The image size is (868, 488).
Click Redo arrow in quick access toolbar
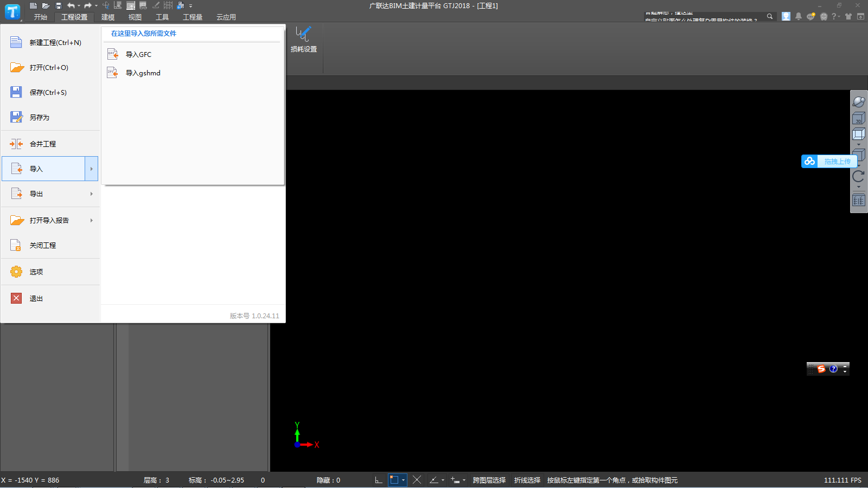click(87, 5)
